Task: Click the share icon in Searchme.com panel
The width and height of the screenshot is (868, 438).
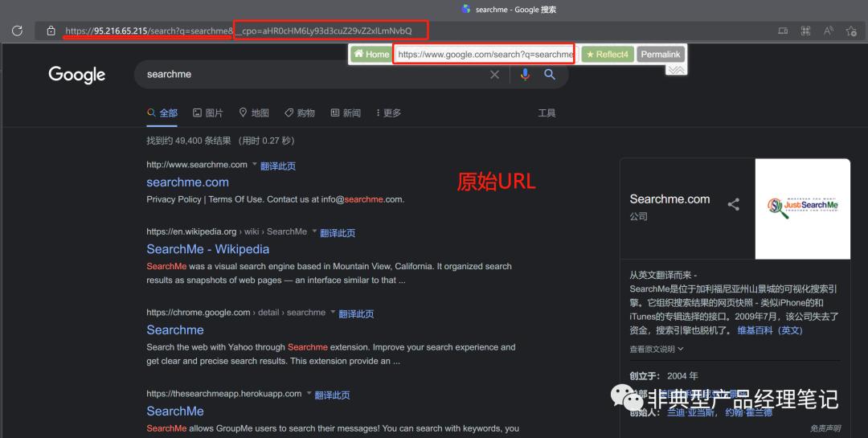Action: 734,204
